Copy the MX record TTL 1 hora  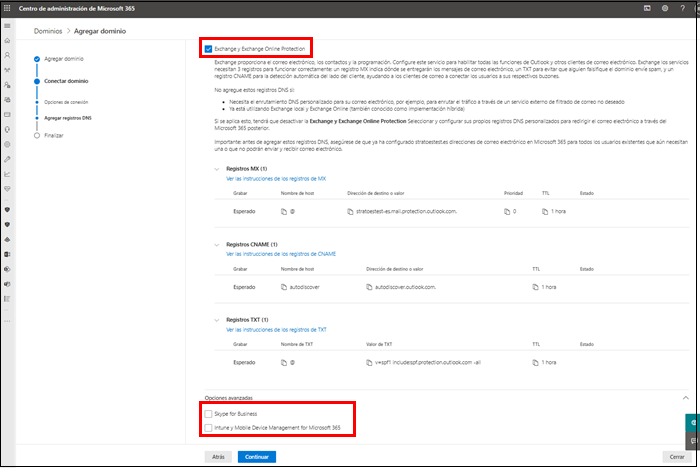pyautogui.click(x=545, y=212)
